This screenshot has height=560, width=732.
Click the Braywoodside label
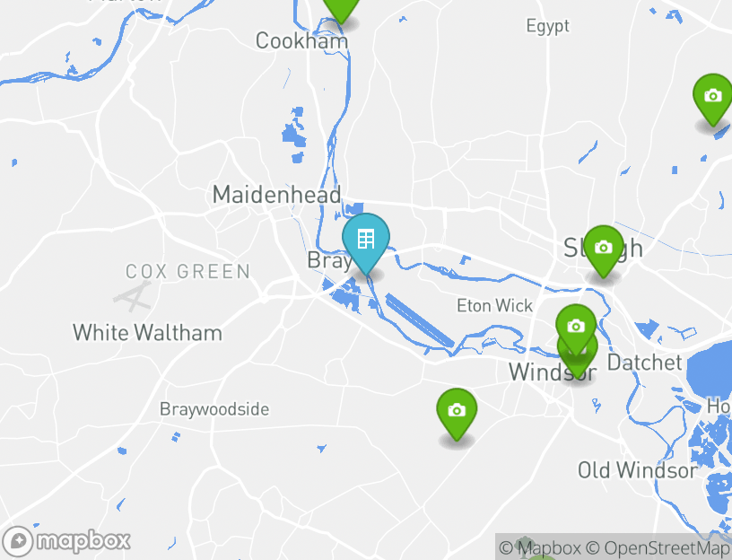coord(214,409)
